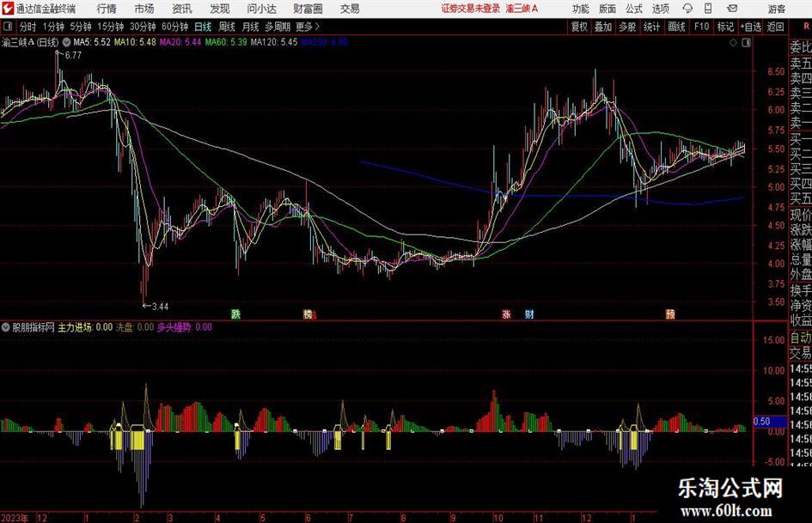
Task: Expand 更多 period options
Action: coord(308,27)
